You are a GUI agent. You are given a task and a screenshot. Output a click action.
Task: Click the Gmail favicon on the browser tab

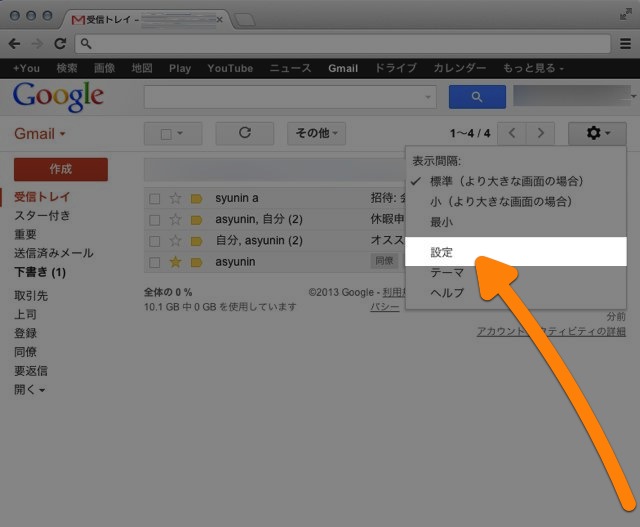pos(78,20)
